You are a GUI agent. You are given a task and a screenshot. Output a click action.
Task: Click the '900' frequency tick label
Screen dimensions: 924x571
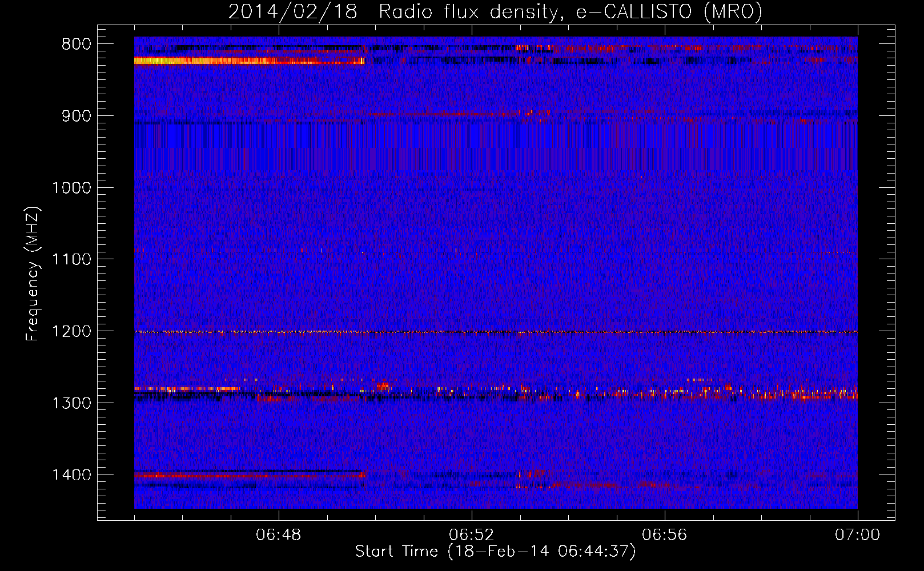coord(77,116)
